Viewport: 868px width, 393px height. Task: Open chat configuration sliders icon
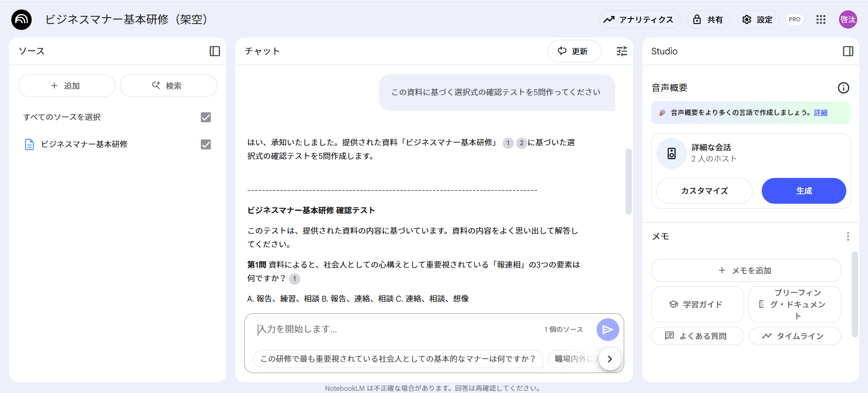[x=622, y=51]
